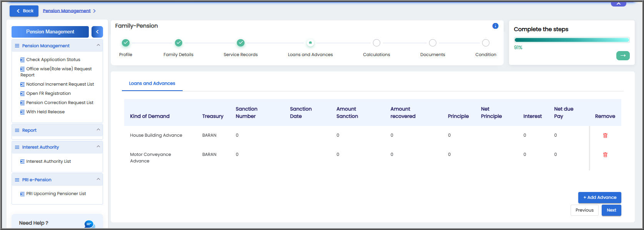644x230 pixels.
Task: Open Notional Increment Request List
Action: coord(60,84)
